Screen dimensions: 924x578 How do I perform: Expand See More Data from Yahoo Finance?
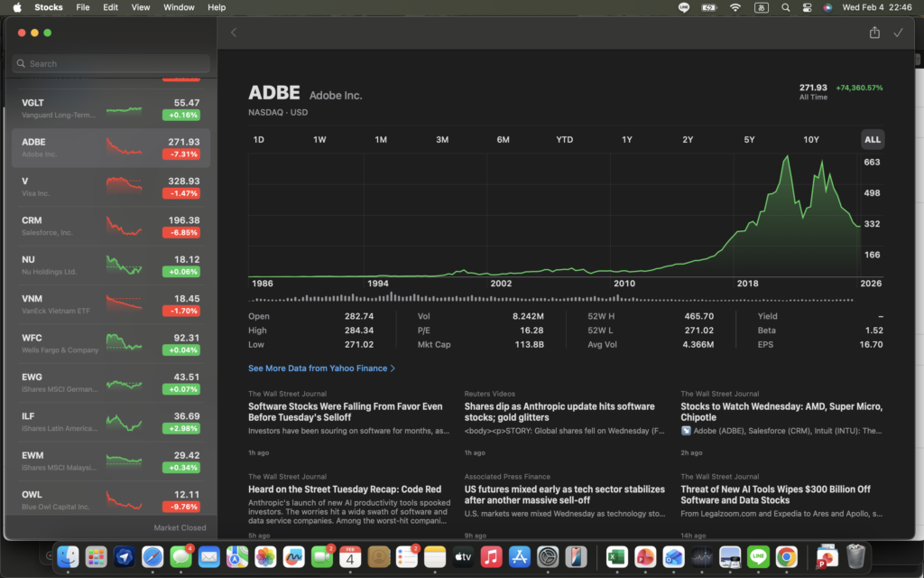pyautogui.click(x=321, y=368)
